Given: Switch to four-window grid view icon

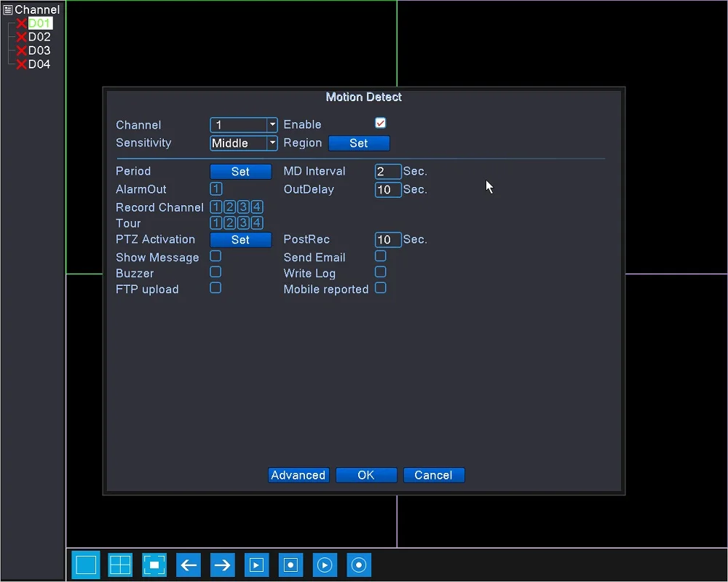Looking at the screenshot, I should 120,565.
